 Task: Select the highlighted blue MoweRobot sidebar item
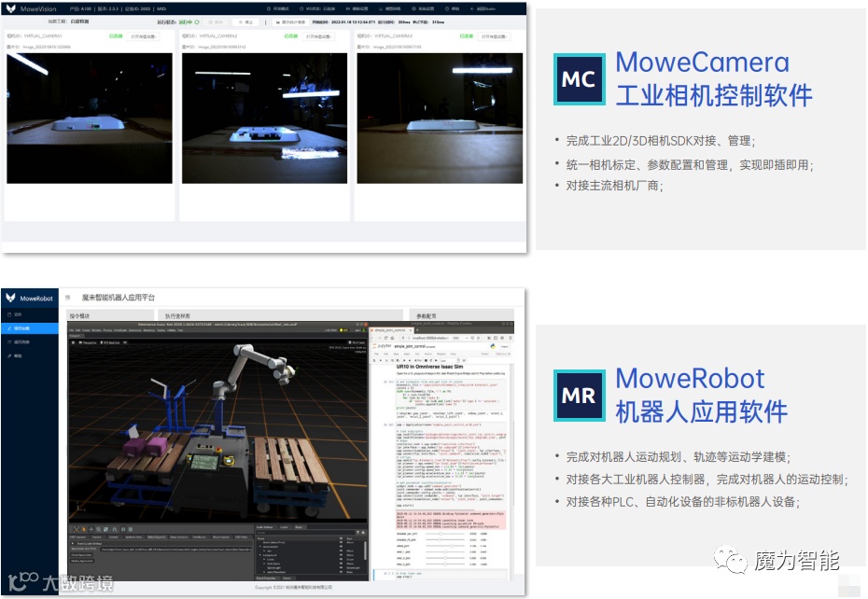[29, 328]
